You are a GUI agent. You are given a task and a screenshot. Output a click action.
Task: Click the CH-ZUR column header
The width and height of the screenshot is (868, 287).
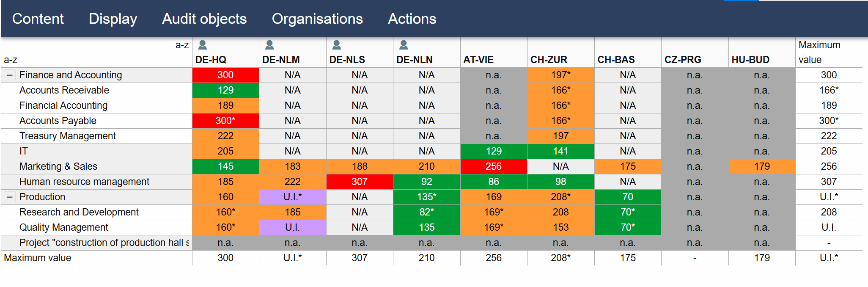tap(549, 60)
